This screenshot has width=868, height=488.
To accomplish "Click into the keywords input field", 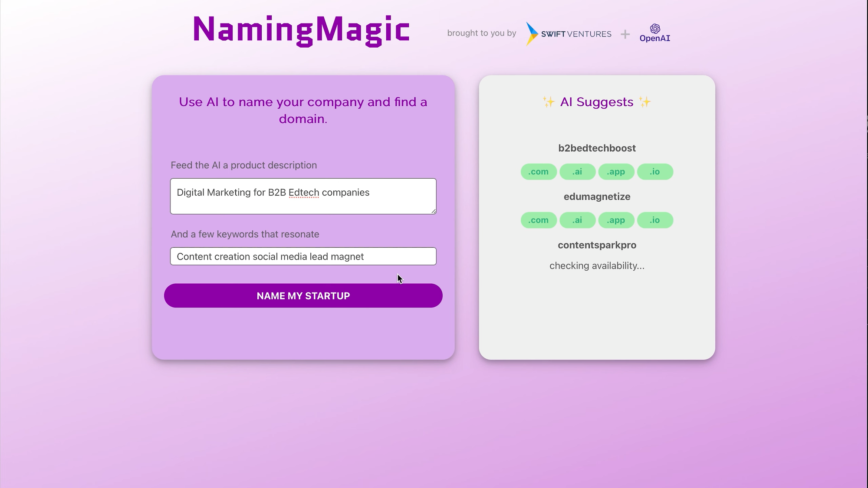I will 303,256.
